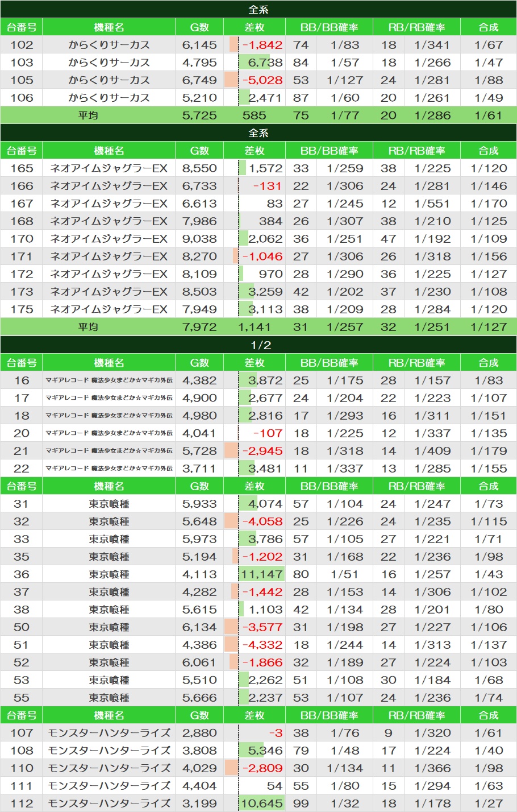Click the 11,147 difference for machine 36
The height and width of the screenshot is (812, 517).
click(x=261, y=574)
